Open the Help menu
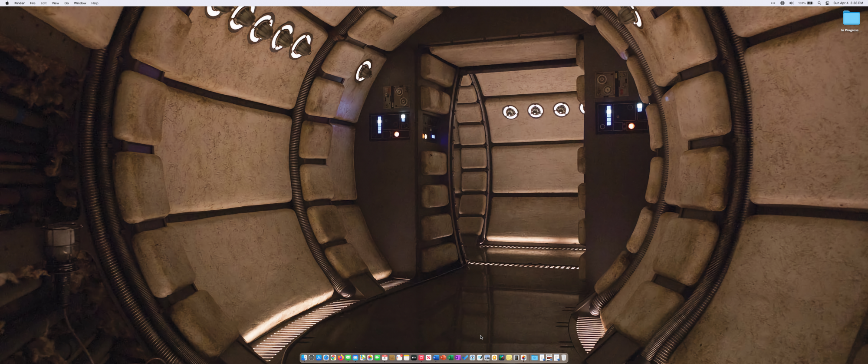This screenshot has height=364, width=868. pos(95,3)
